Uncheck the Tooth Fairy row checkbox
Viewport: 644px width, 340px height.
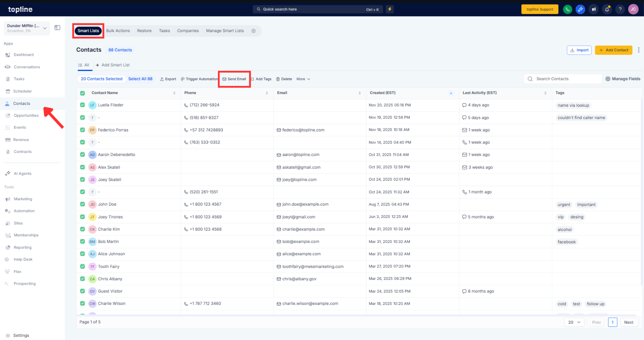tap(82, 266)
